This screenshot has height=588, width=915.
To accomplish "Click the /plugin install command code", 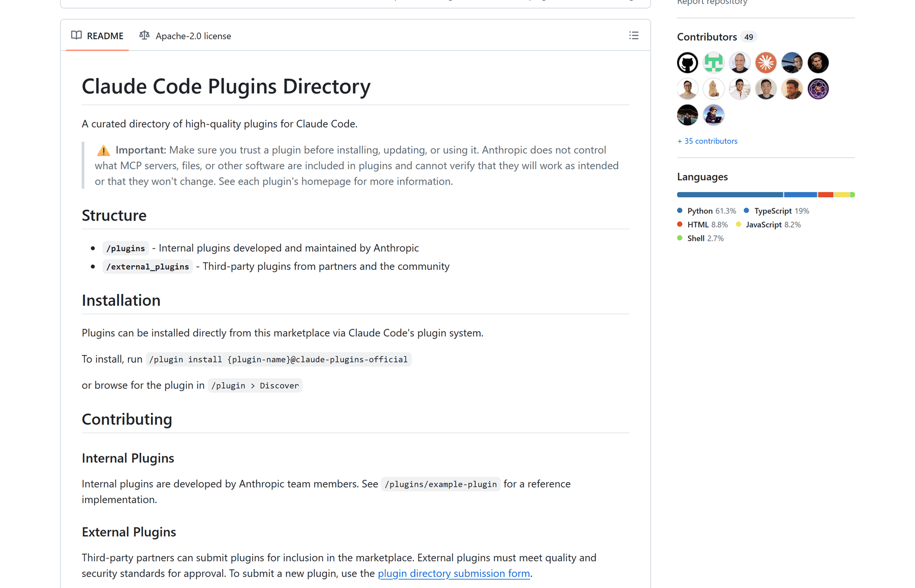I will click(279, 359).
